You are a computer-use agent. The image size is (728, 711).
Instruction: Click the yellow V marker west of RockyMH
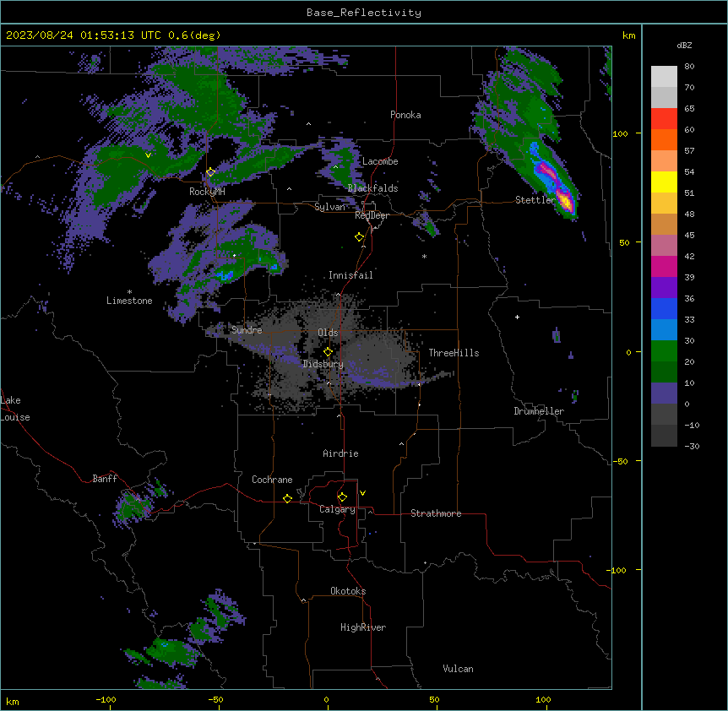148,155
